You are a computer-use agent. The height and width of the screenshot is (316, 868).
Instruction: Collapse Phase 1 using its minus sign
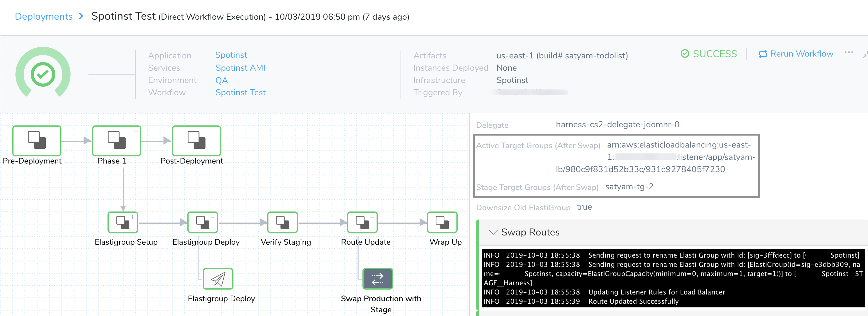pyautogui.click(x=136, y=131)
